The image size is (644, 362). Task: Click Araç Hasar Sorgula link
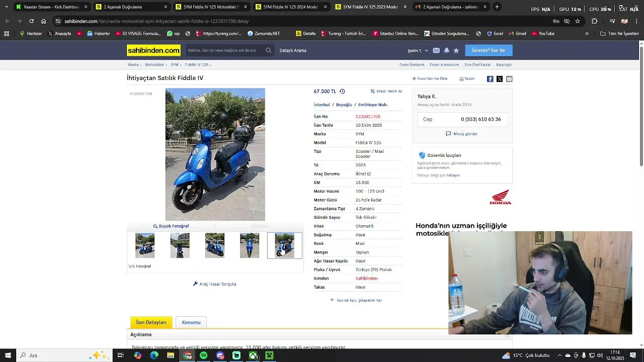coord(215,284)
